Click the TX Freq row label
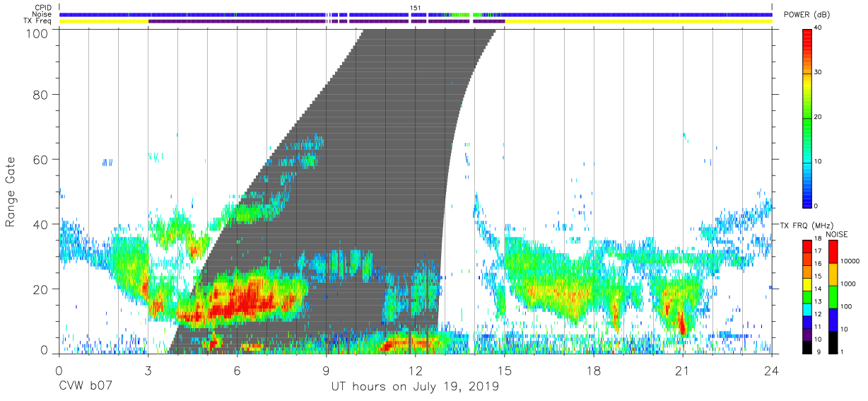 (x=38, y=21)
